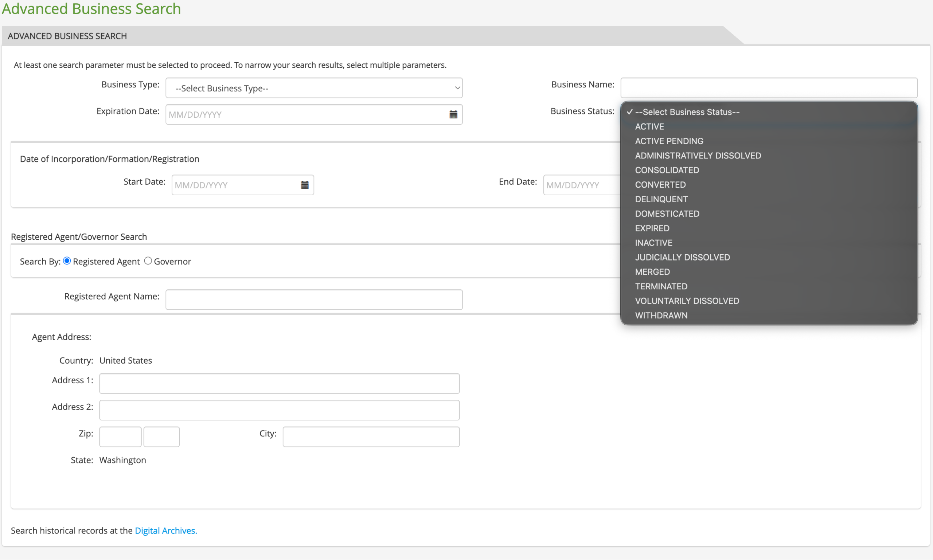Pick ADMINISTRATIVELY DISSOLVED status option

(769, 156)
